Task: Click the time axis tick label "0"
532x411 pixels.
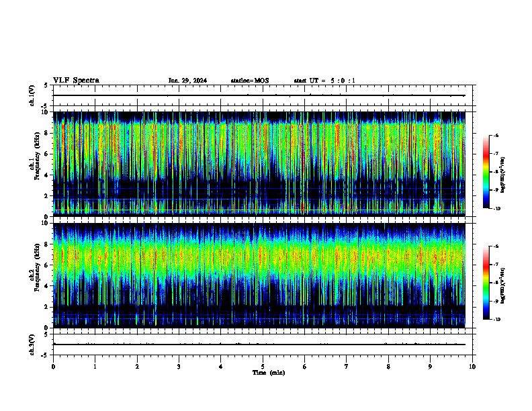Action: 53,367
